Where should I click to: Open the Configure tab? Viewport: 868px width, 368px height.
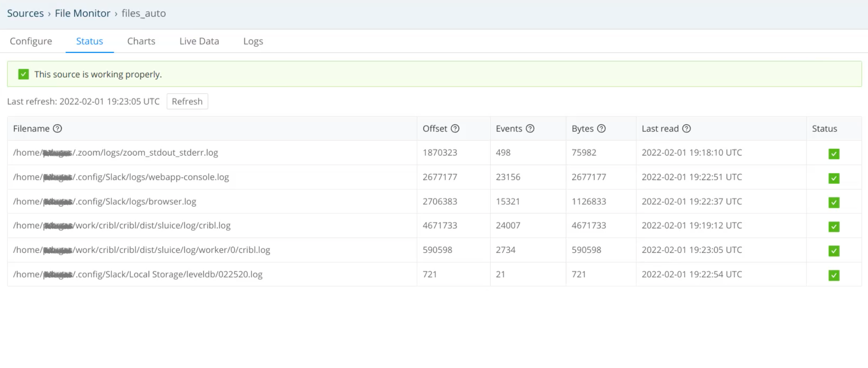point(31,41)
